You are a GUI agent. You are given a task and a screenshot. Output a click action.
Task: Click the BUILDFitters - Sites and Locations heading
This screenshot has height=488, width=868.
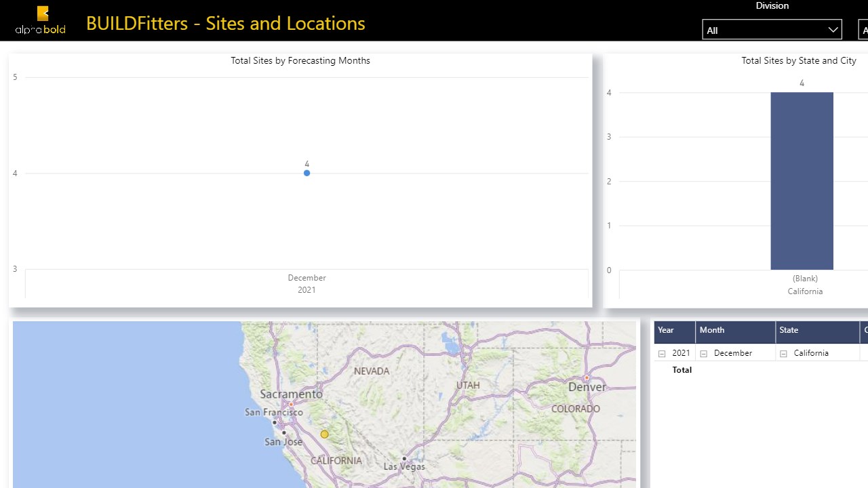[x=226, y=23]
